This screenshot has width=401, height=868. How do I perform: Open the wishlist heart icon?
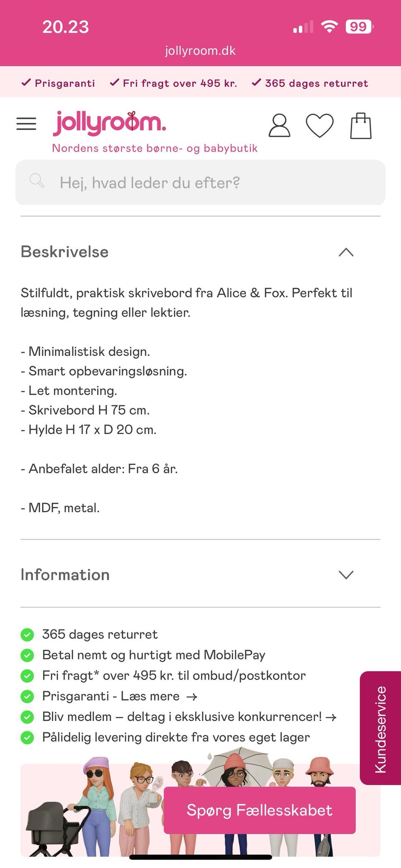pyautogui.click(x=320, y=125)
